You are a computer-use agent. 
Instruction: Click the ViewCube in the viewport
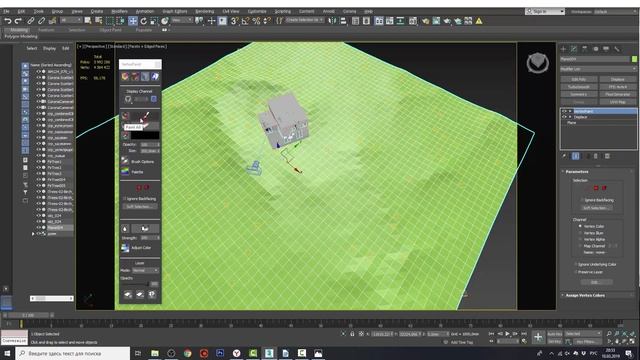point(538,63)
